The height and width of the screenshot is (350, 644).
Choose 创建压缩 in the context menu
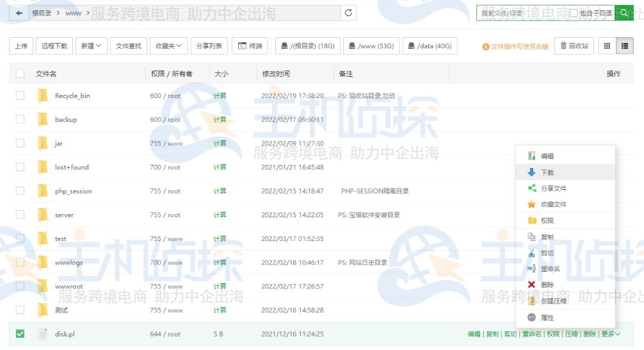tap(565, 301)
